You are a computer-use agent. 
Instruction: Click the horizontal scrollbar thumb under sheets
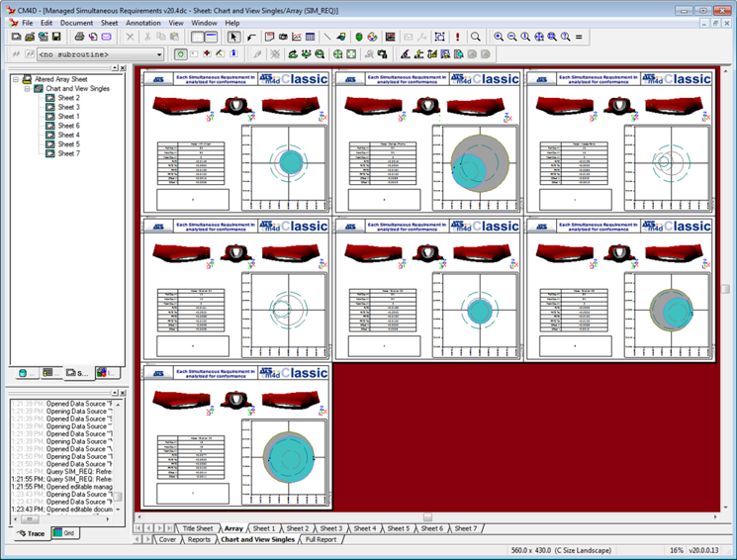coord(427,516)
